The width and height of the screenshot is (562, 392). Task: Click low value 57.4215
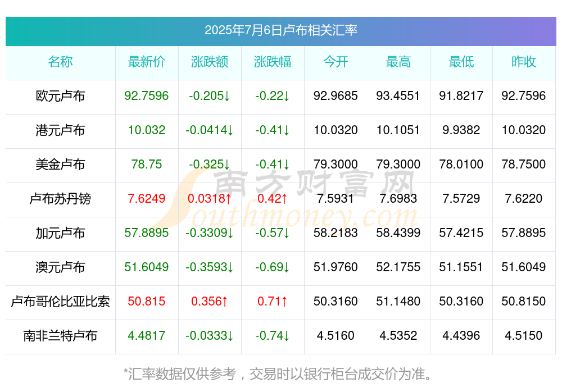click(x=461, y=233)
